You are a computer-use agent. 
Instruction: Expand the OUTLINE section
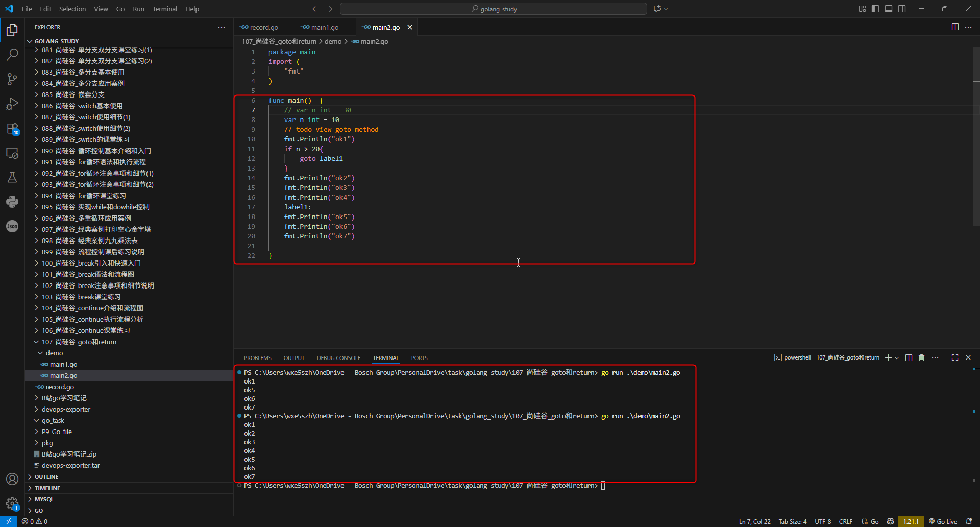pos(129,477)
